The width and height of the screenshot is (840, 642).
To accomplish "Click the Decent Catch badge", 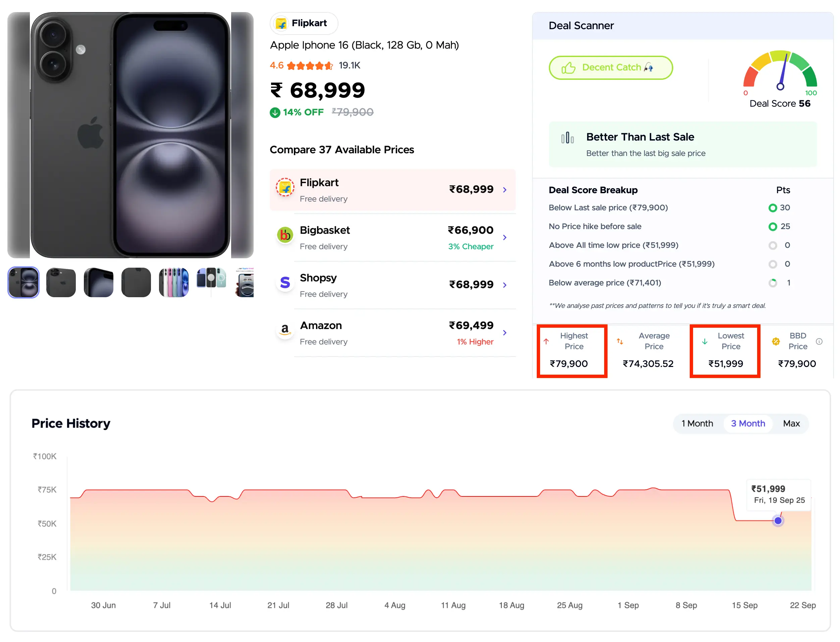I will 611,68.
